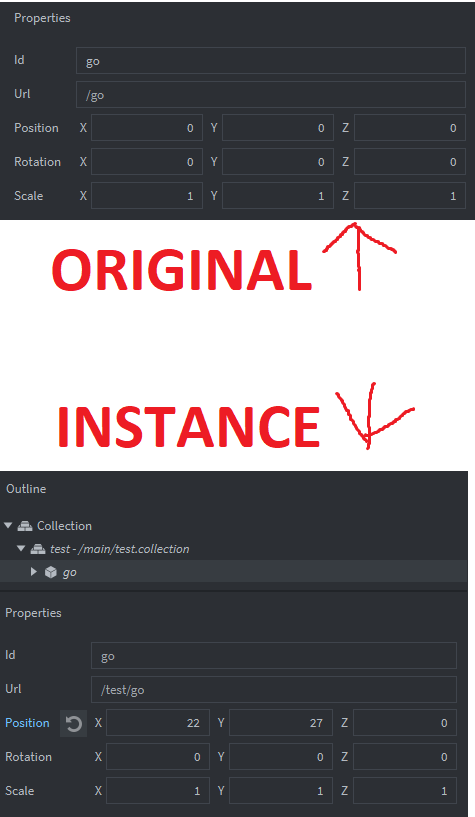Click the original Url field /go
Viewport: 475px width, 817px height.
[x=271, y=94]
